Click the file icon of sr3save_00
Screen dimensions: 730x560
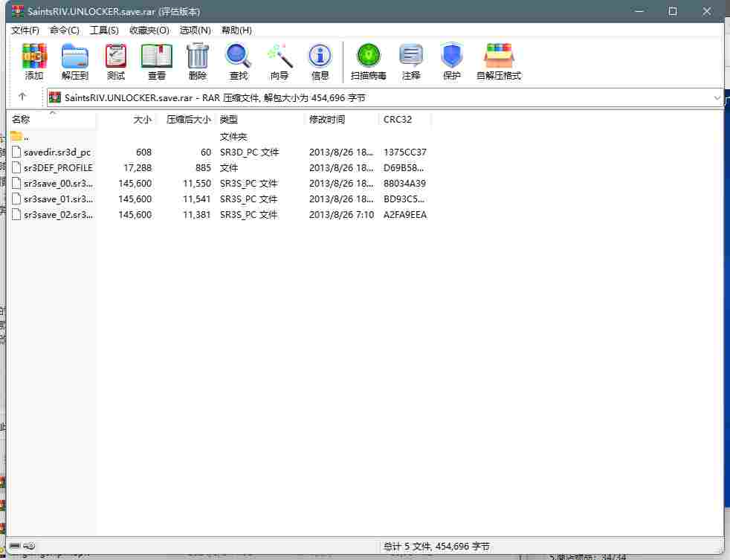16,183
